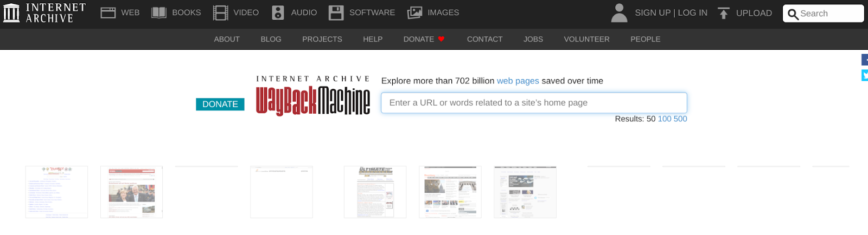Share via the Facebook icon
868x235 pixels.
pos(865,60)
